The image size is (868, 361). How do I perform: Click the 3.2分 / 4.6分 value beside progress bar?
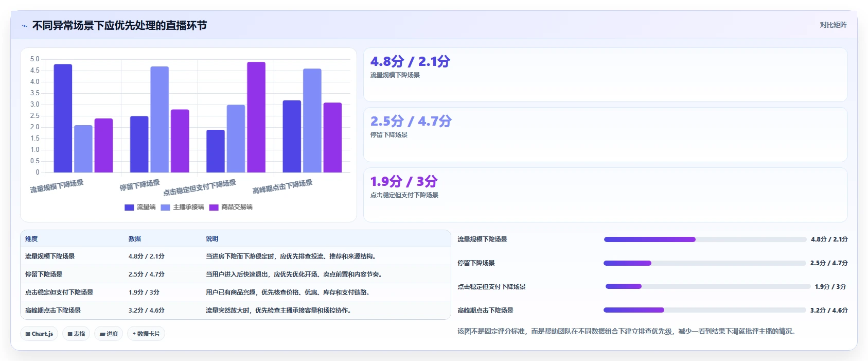point(829,311)
